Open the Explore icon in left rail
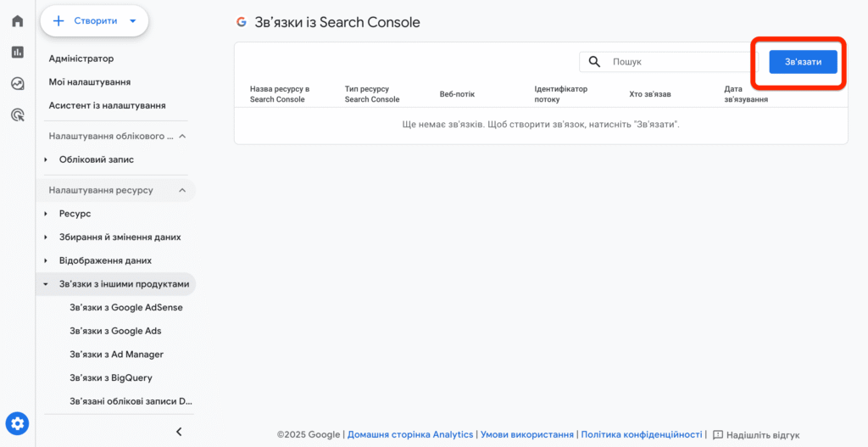 18,84
